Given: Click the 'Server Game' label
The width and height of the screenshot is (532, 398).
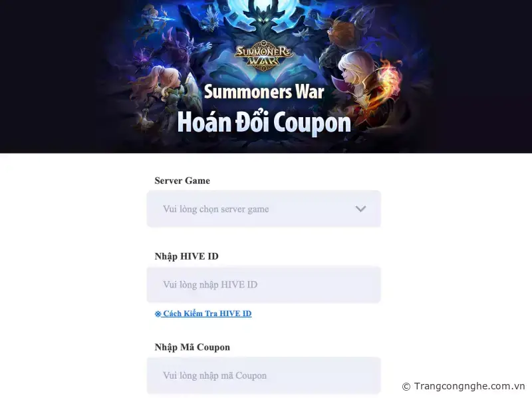Looking at the screenshot, I should click(x=182, y=180).
